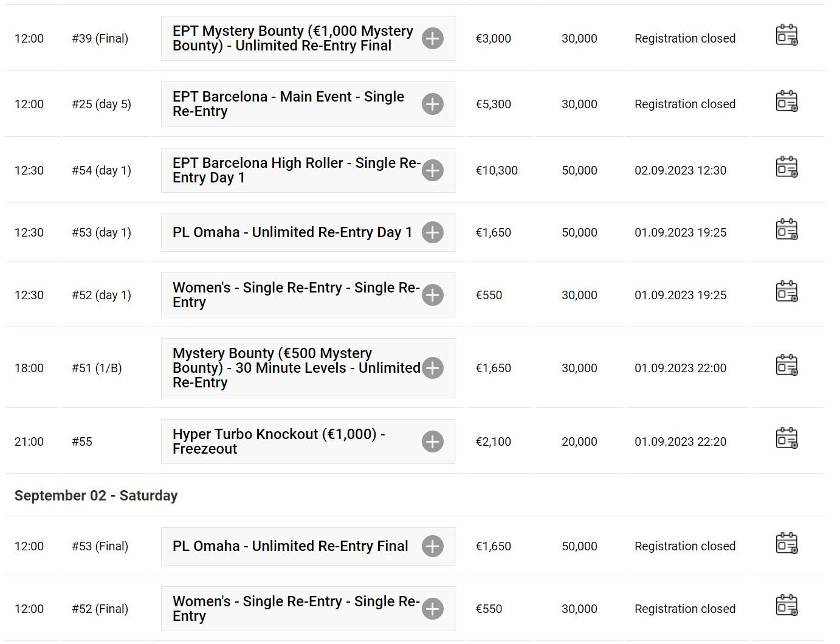Expand Women's day 1 event plus icon
This screenshot has width=840, height=644.
pyautogui.click(x=433, y=295)
